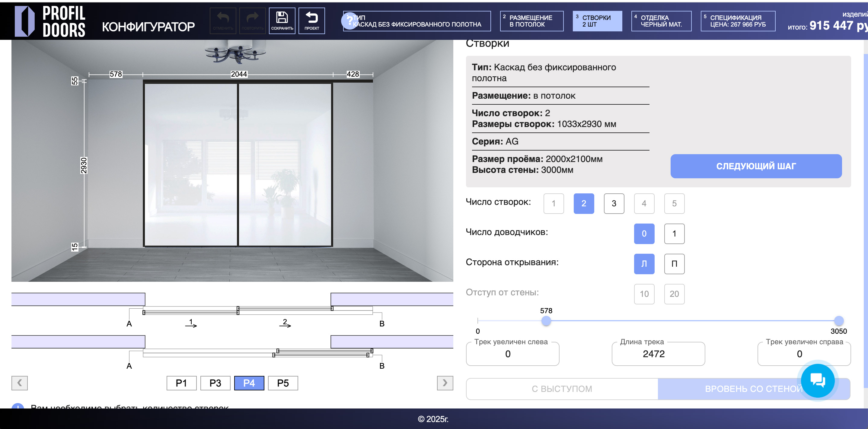
Task: Open the live chat bubble icon
Action: [818, 380]
